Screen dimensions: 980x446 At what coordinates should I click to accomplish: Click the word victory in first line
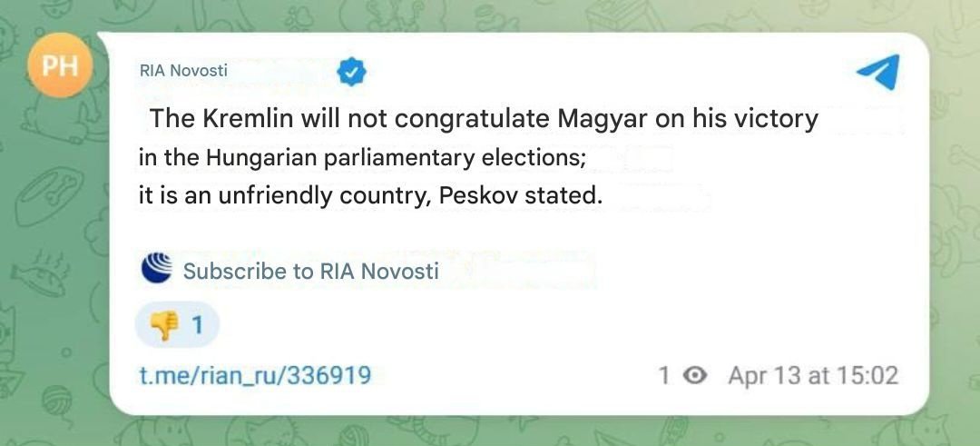pos(773,119)
